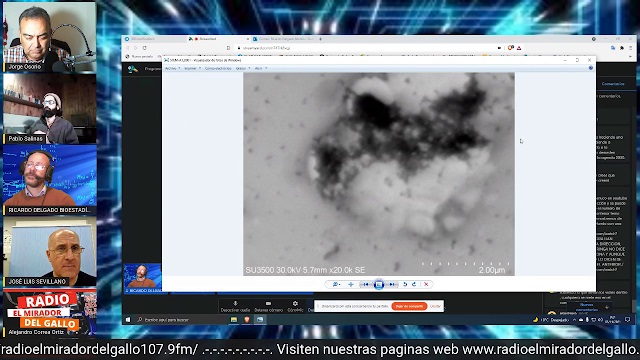The image size is (640, 360).
Task: Toggle microphone with Desactivar audio
Action: pyautogui.click(x=235, y=307)
